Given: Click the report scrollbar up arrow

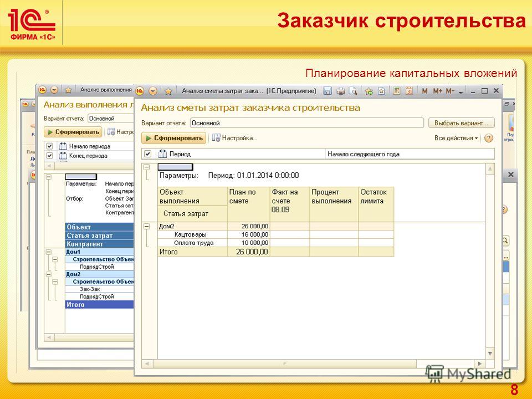Looking at the screenshot, I should click(490, 169).
